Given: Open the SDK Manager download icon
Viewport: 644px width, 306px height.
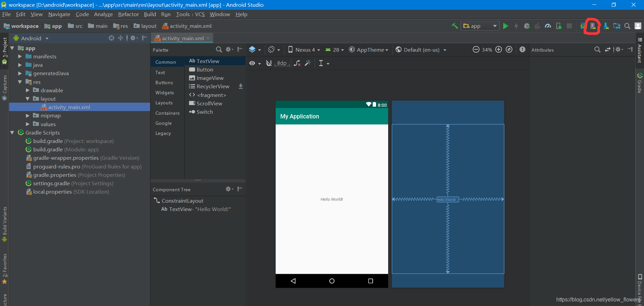Looking at the screenshot, I should [x=606, y=26].
